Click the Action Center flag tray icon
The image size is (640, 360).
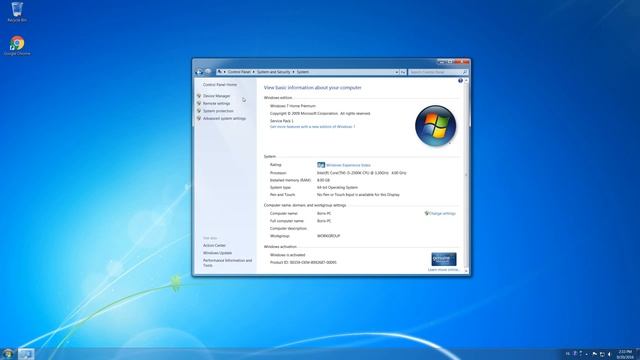[594, 354]
